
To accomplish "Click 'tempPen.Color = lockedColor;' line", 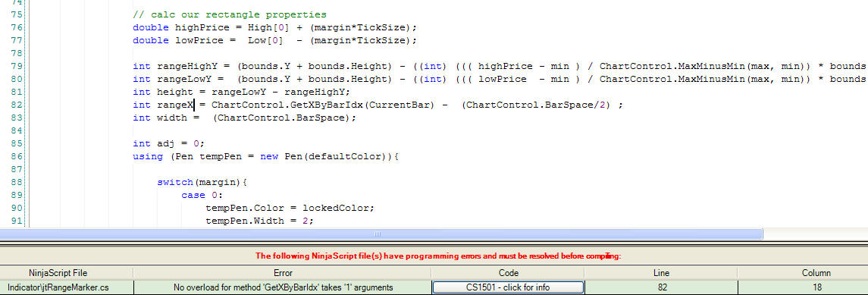I will pos(290,208).
